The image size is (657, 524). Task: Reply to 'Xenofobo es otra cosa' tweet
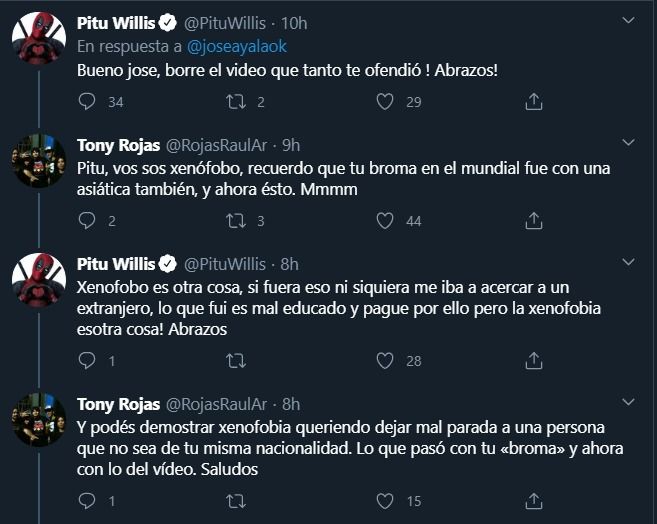point(87,360)
